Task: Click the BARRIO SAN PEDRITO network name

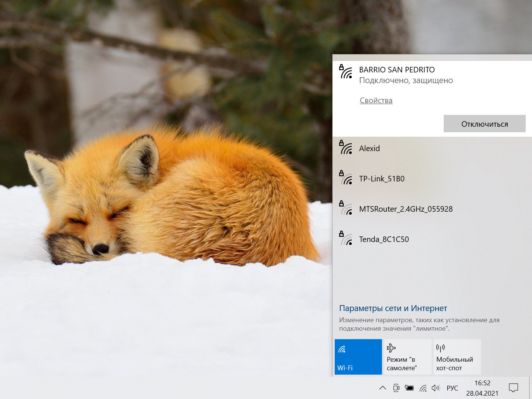Action: click(x=397, y=70)
